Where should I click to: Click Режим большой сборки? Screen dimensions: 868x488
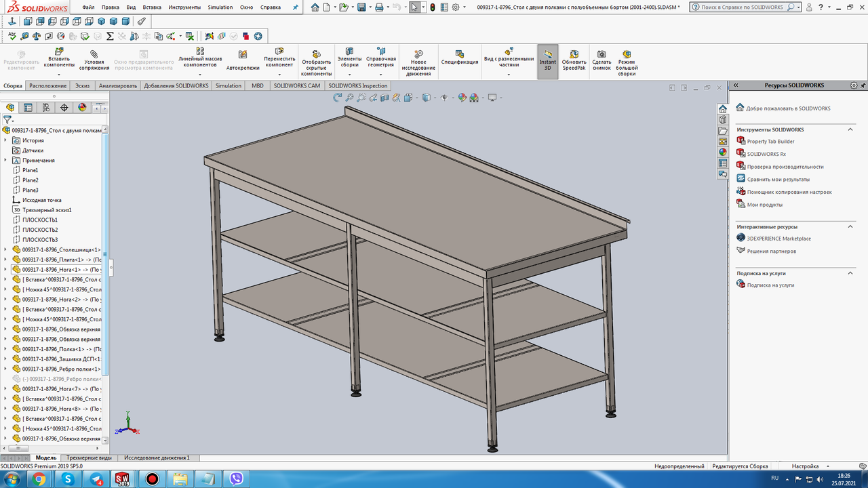coord(627,62)
